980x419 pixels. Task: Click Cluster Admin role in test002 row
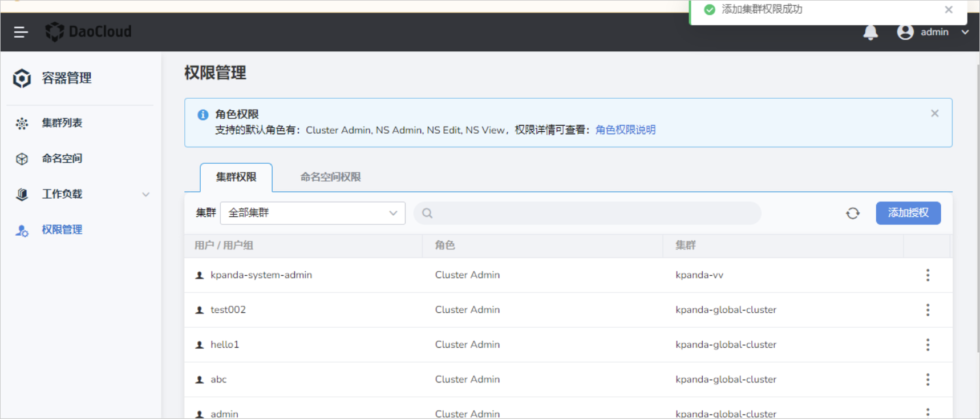pos(467,310)
